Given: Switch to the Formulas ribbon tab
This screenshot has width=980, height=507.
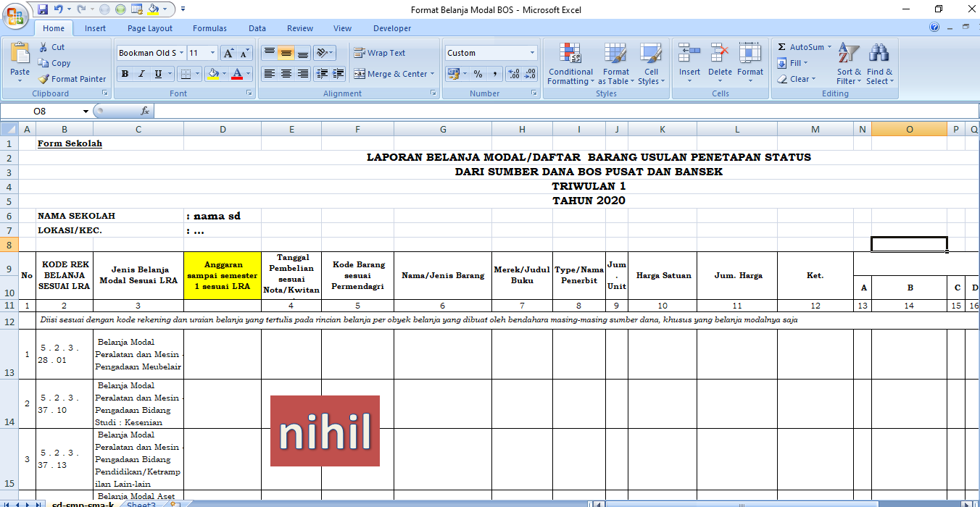Looking at the screenshot, I should click(x=209, y=28).
